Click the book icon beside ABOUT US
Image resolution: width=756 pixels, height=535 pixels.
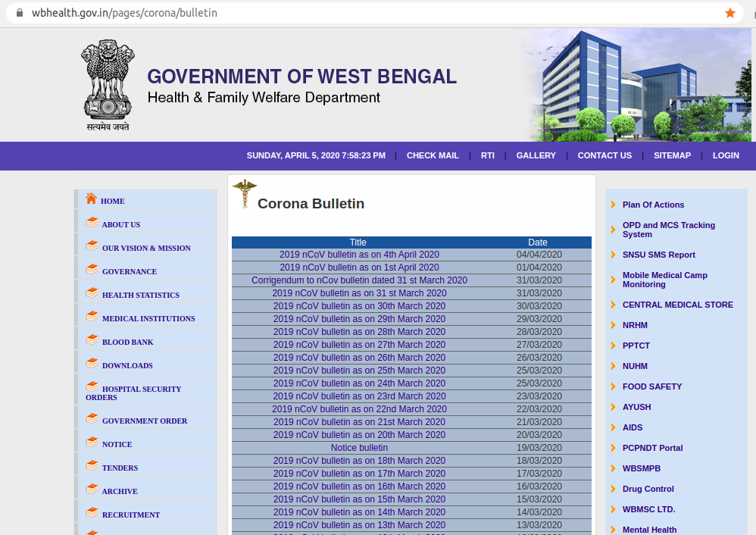point(92,222)
